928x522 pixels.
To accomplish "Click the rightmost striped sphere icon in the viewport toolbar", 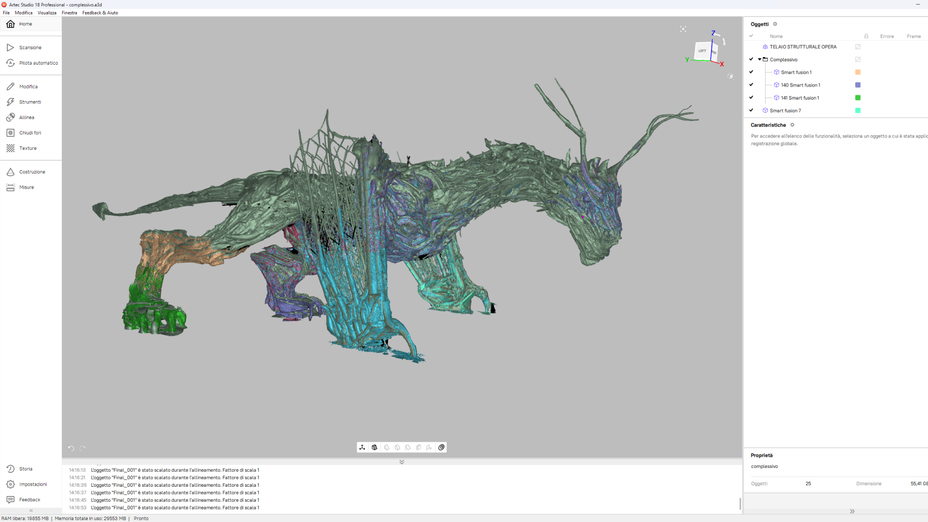I will 441,447.
